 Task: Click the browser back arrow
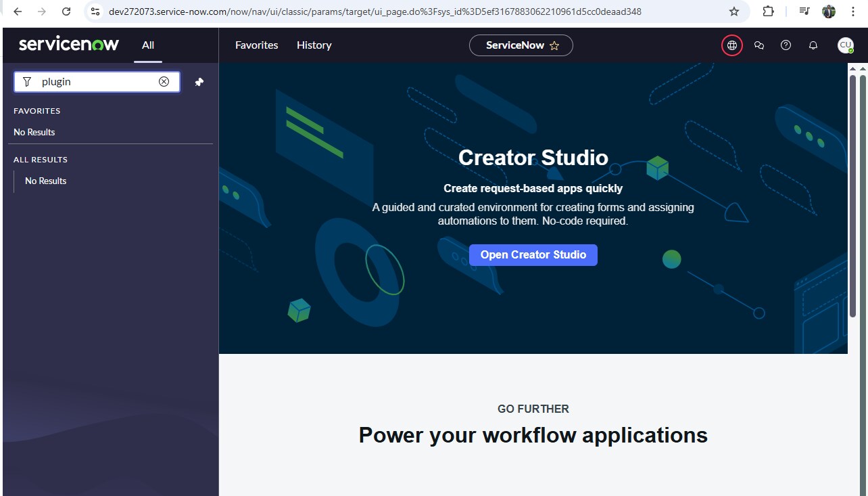(18, 12)
